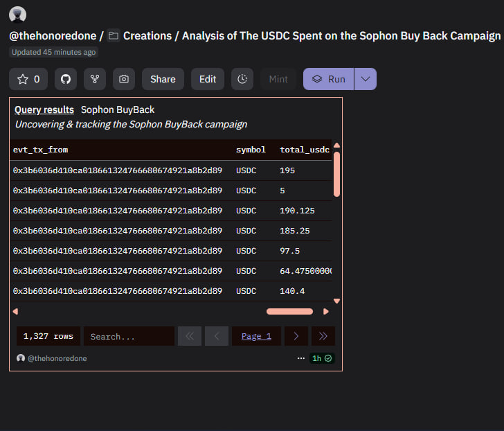
Task: Focus the Search input field
Action: pyautogui.click(x=129, y=337)
